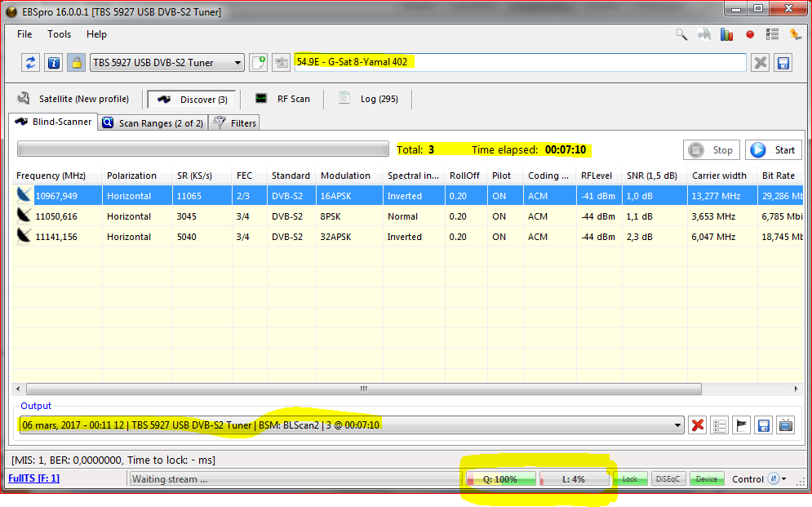Click the horizontal scrollbar under results
812x507 pixels.
coord(363,389)
